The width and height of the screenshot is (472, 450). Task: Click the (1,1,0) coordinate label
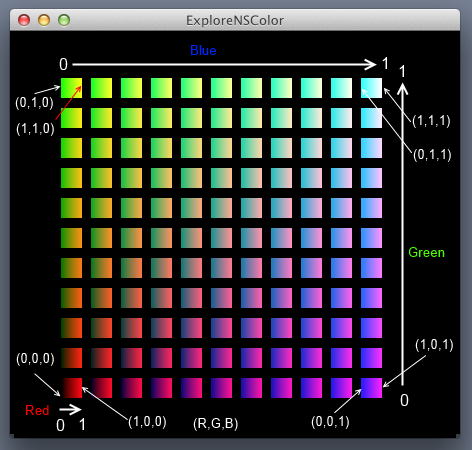coord(35,128)
